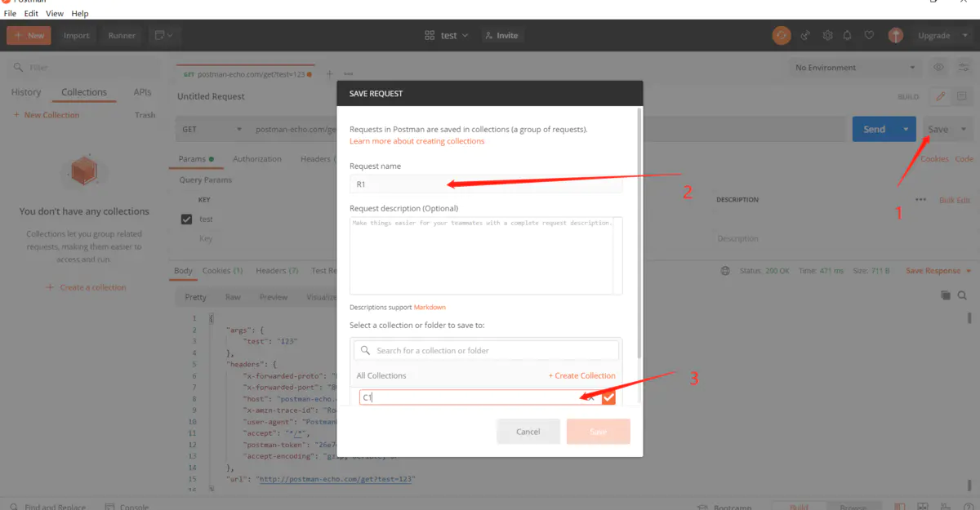Screen dimensions: 980x510
Task: Click the Import button
Action: (77, 35)
